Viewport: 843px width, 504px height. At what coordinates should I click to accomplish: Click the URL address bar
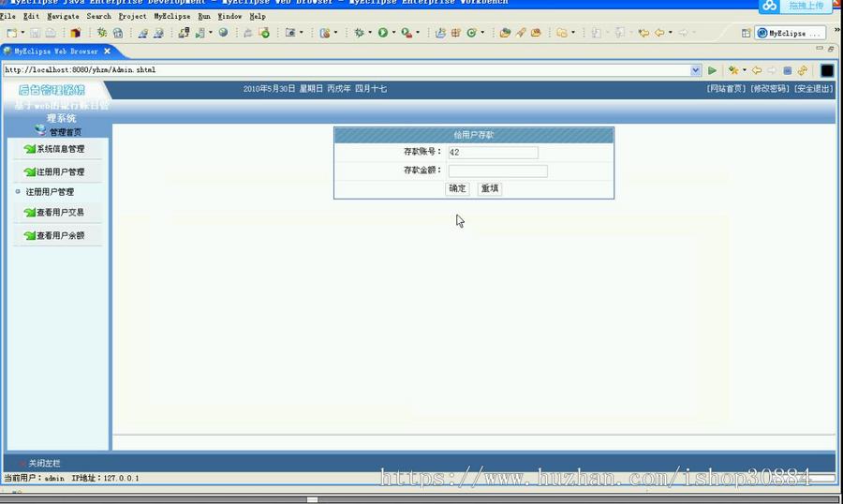347,70
